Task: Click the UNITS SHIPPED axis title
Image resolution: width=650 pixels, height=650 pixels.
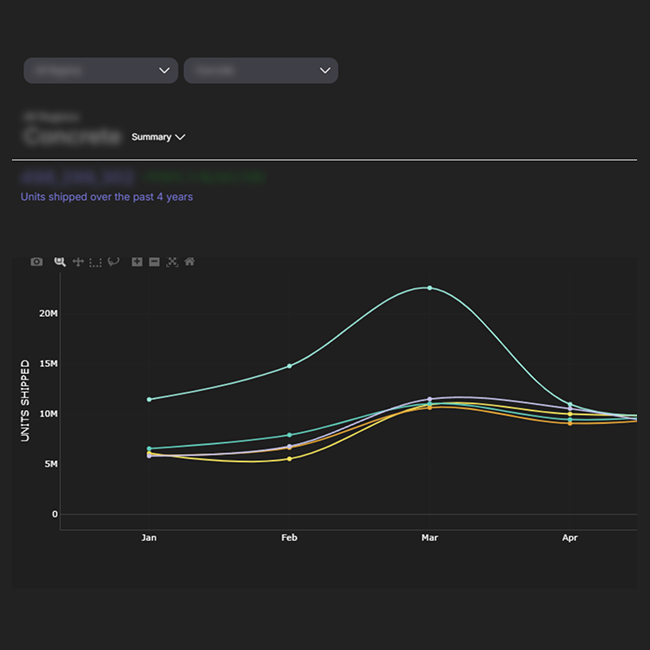Action: 25,400
